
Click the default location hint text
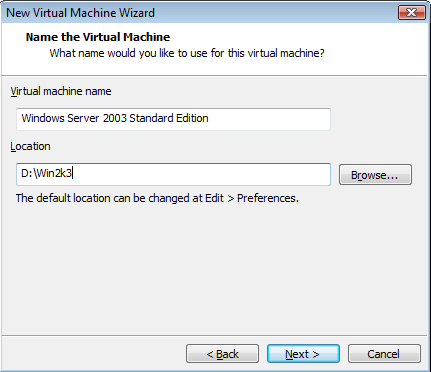(x=157, y=198)
